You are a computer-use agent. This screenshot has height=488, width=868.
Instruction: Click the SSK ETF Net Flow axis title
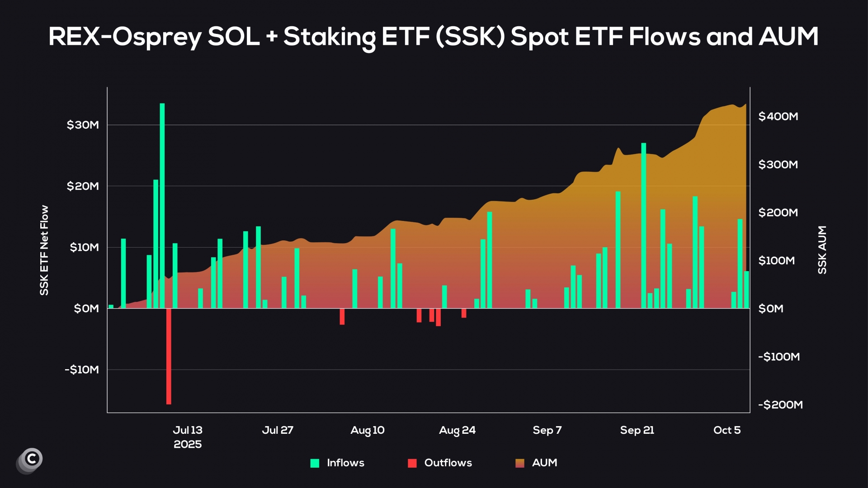[44, 250]
